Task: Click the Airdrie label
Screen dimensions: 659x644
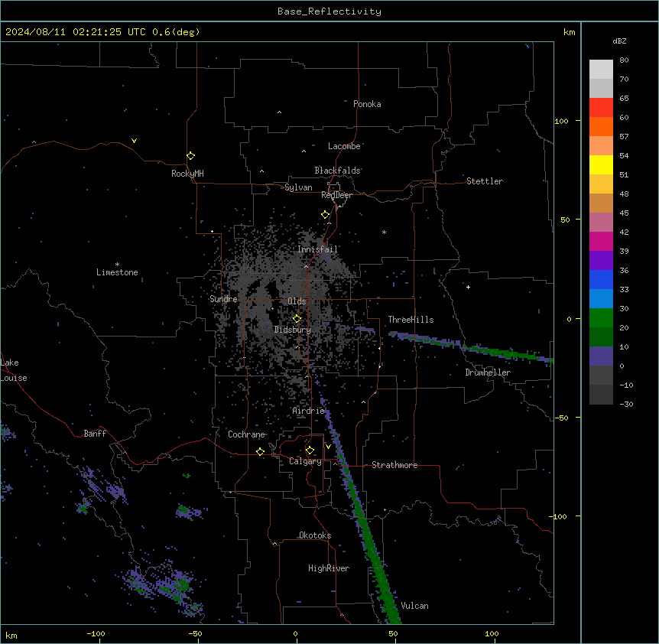Action: point(308,411)
